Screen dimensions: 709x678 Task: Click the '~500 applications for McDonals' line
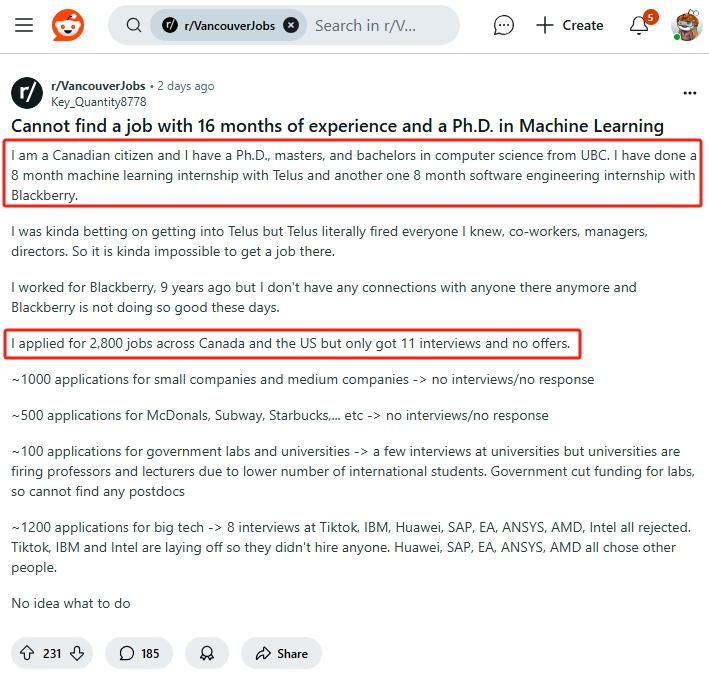tap(280, 415)
